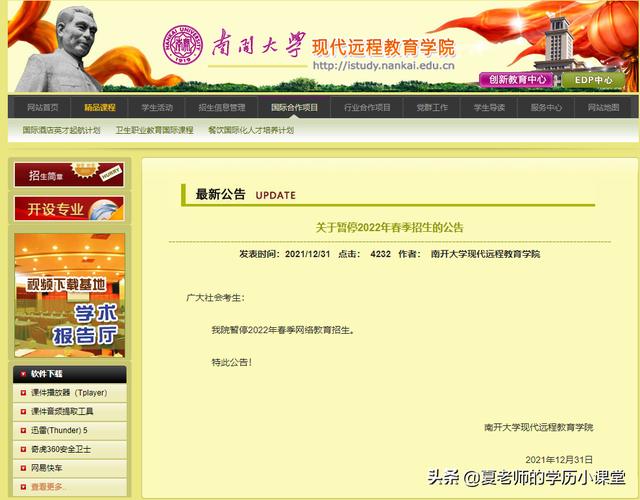Screen dimensions: 640x500
Task: Click the header URL http://istudy.nankai.edu.cn
Action: tap(383, 65)
